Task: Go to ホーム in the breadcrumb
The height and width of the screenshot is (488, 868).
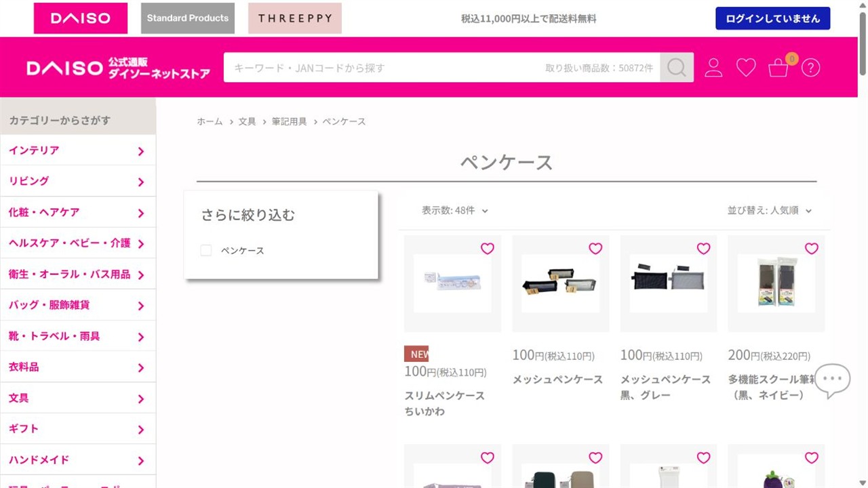Action: pyautogui.click(x=210, y=121)
